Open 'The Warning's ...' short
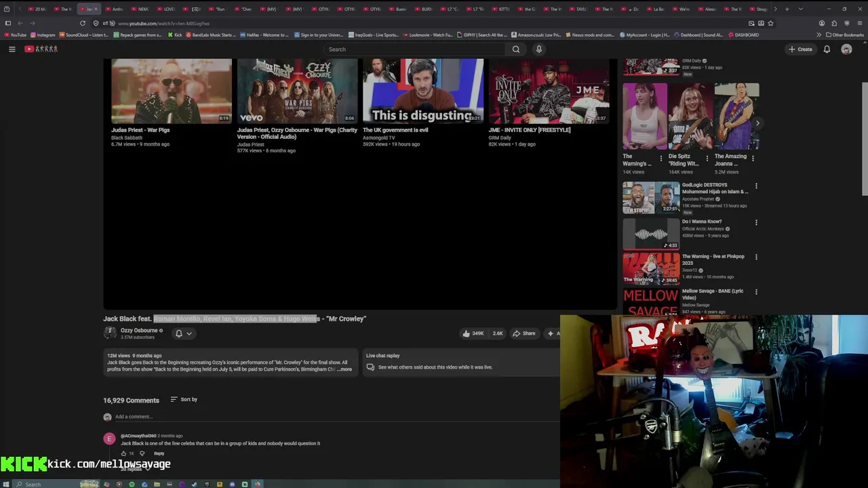This screenshot has width=868, height=488. point(644,117)
